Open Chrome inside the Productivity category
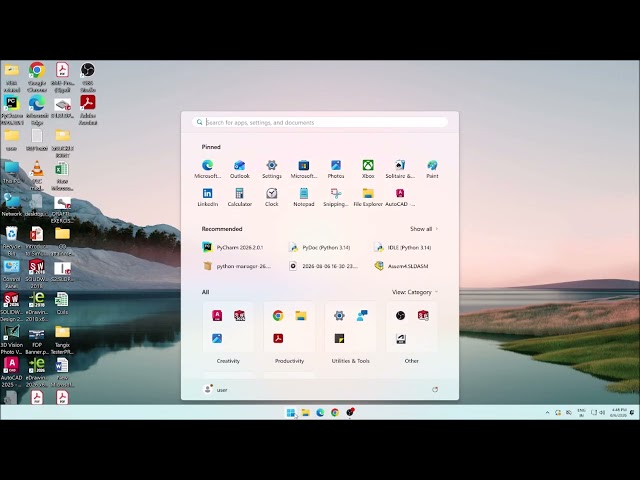The image size is (640, 480). coord(278,316)
